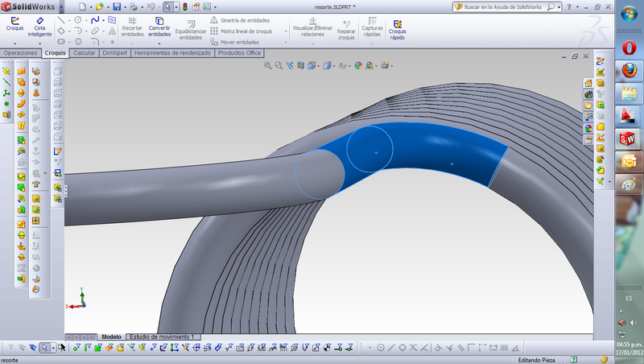Expand the Croquis button dropdown arrow
The height and width of the screenshot is (364, 644).
tap(14, 43)
